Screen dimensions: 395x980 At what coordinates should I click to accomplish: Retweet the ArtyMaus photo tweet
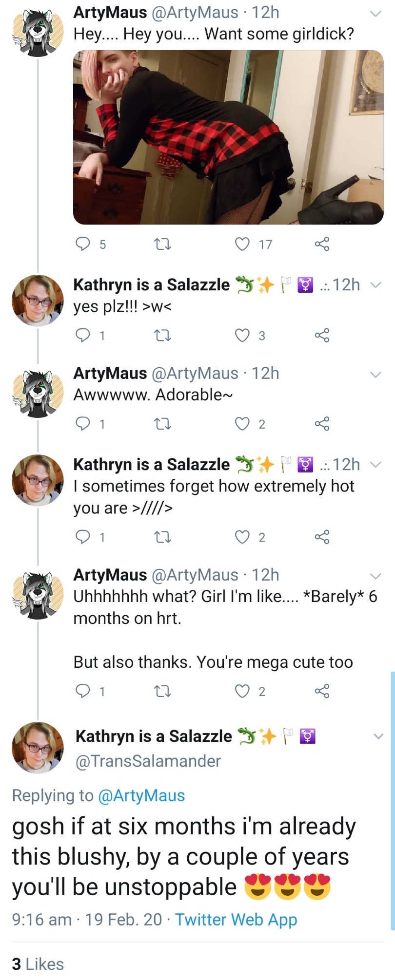[162, 244]
